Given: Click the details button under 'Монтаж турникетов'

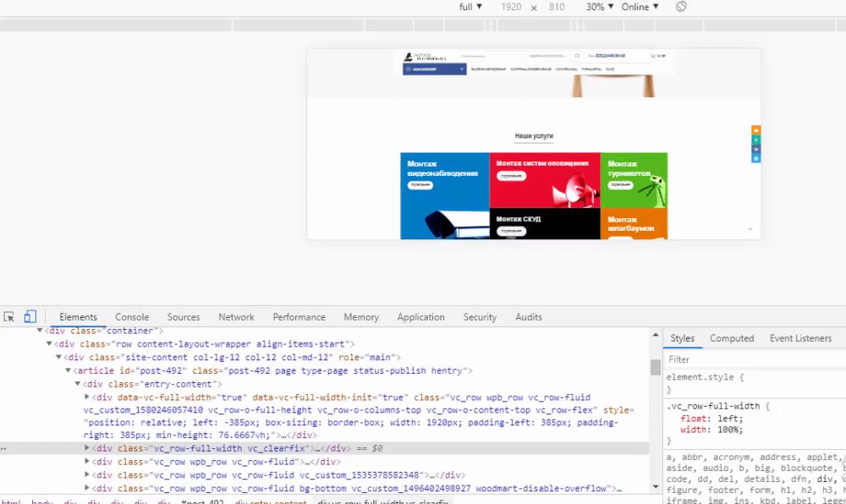Looking at the screenshot, I should click(x=620, y=185).
